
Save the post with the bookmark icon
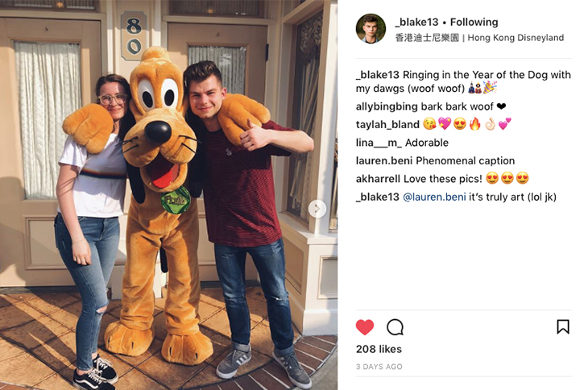(x=563, y=327)
